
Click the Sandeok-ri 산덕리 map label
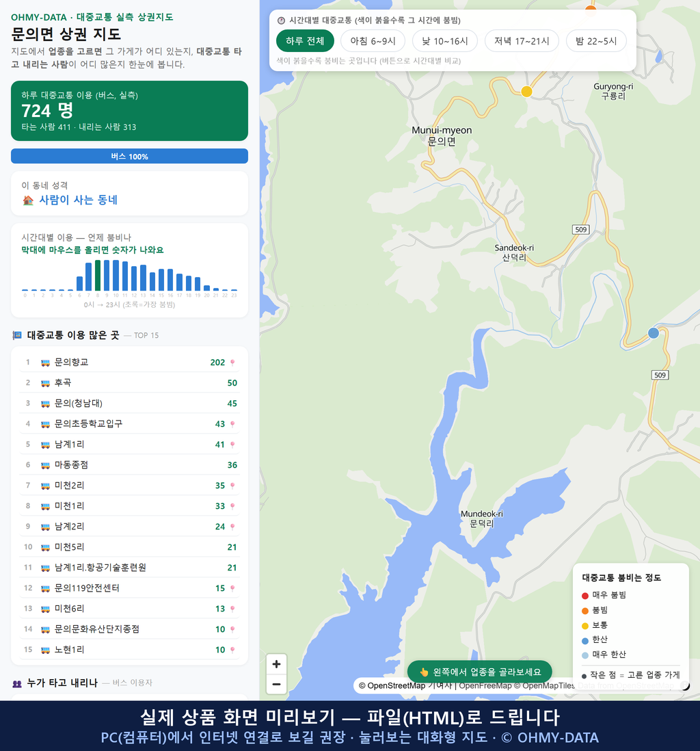(514, 252)
